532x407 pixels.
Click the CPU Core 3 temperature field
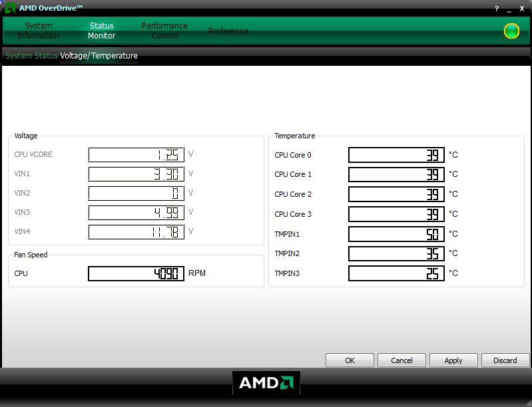pyautogui.click(x=396, y=214)
